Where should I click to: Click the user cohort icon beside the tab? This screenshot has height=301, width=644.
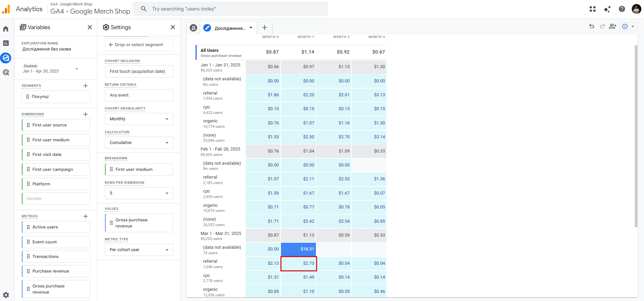(193, 28)
